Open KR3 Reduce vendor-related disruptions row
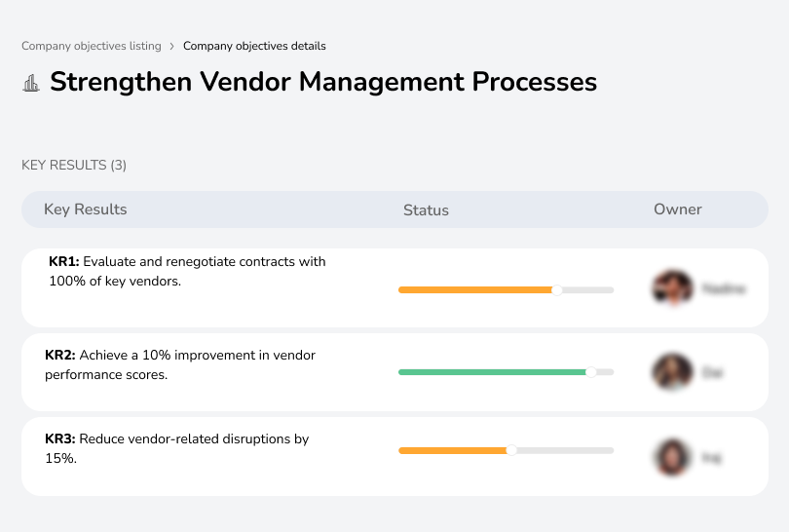The width and height of the screenshot is (789, 532). (394, 457)
